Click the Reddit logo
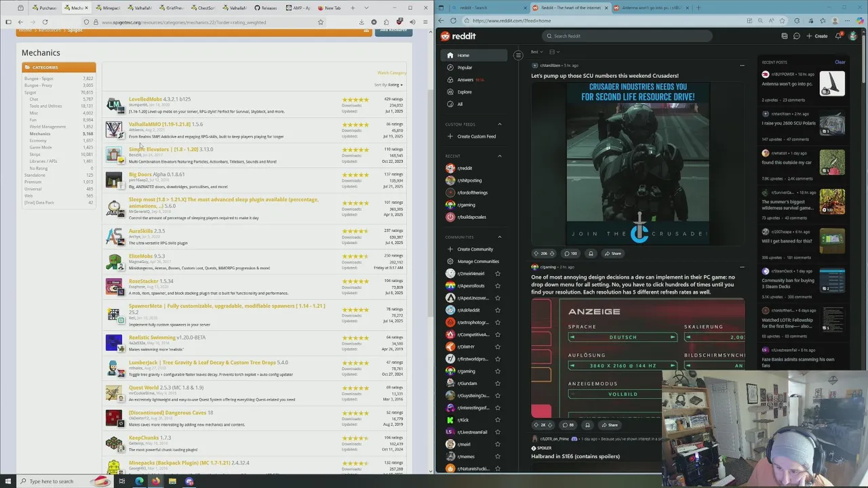Viewport: 868px width, 488px height. click(x=458, y=36)
